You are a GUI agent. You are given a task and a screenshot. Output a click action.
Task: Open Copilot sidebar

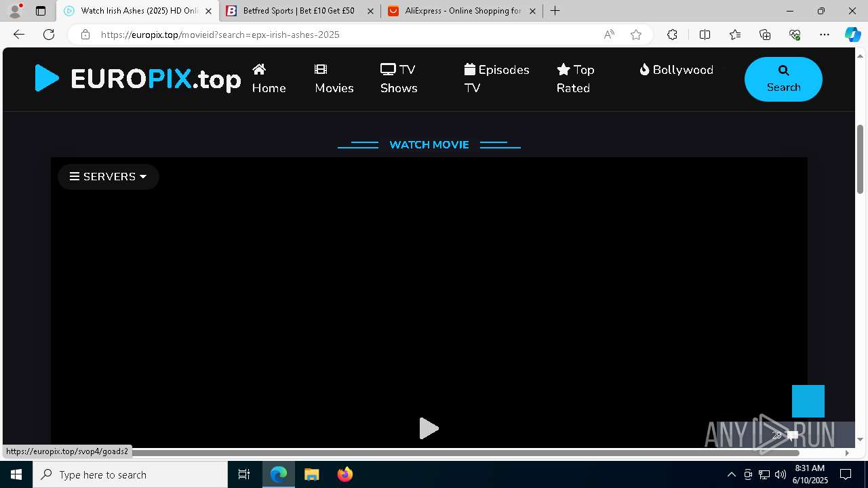point(852,35)
